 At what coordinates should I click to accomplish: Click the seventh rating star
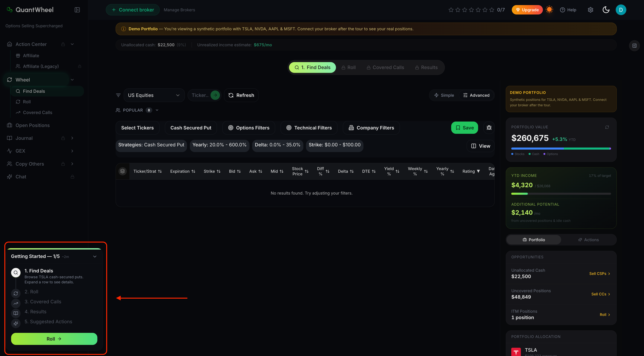coord(492,10)
